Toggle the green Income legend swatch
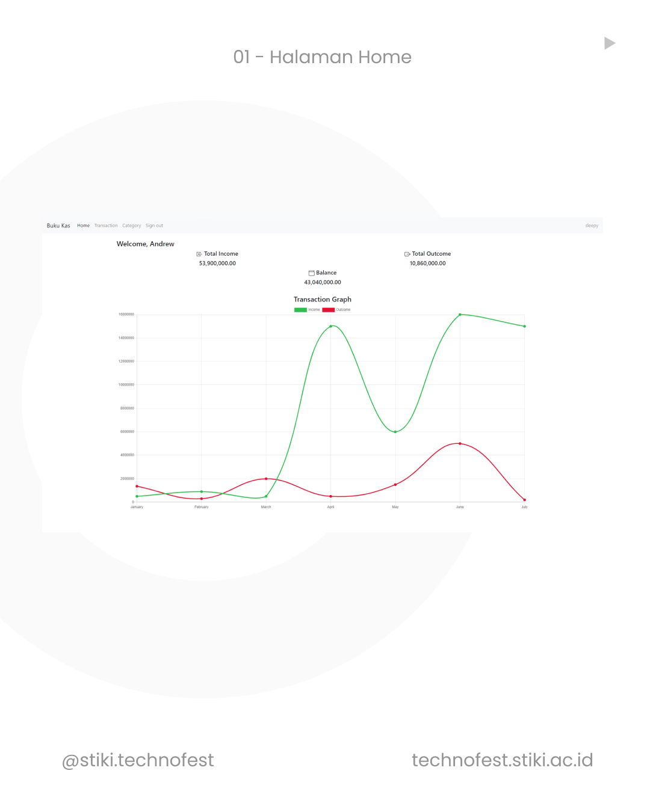 pos(300,310)
